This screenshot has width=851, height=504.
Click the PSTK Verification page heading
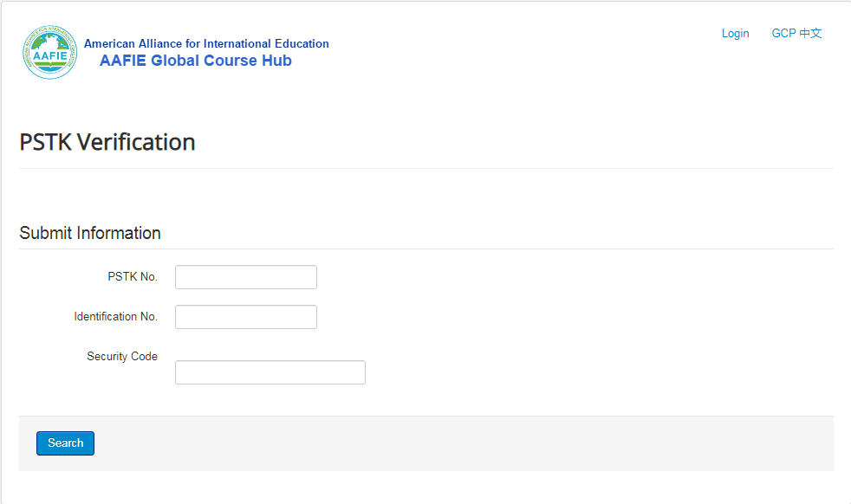[107, 142]
